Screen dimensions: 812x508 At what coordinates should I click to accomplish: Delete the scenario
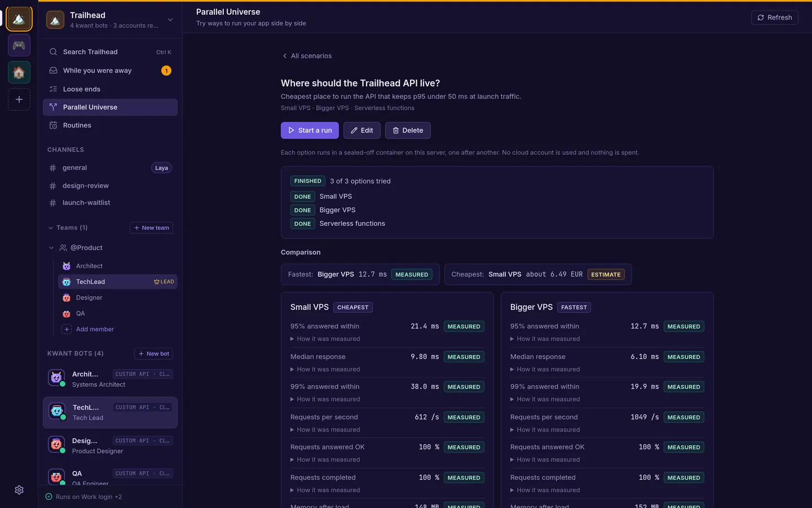pyautogui.click(x=408, y=130)
